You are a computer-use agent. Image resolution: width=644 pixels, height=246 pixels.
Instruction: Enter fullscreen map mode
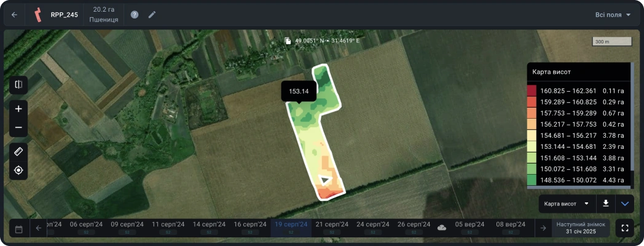point(624,228)
